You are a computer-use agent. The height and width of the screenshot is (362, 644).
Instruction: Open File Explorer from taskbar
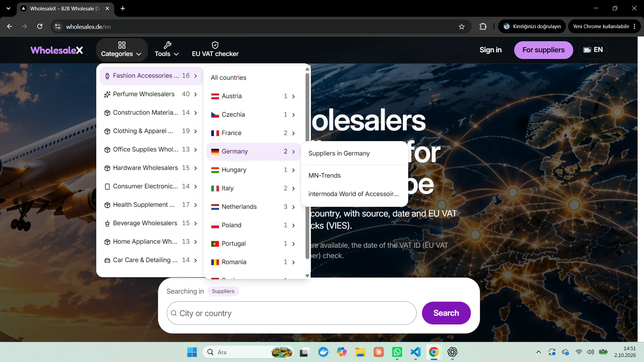(360, 352)
